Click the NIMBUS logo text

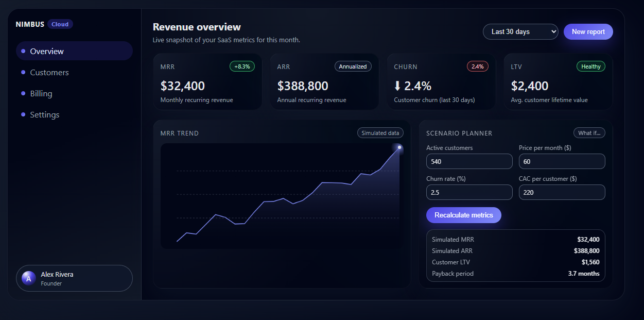click(x=30, y=24)
